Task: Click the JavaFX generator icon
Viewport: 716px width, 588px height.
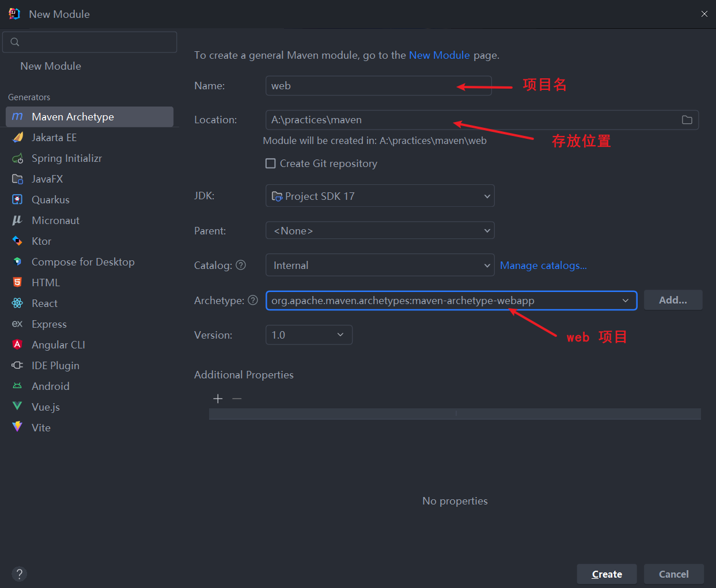Action: [x=17, y=179]
